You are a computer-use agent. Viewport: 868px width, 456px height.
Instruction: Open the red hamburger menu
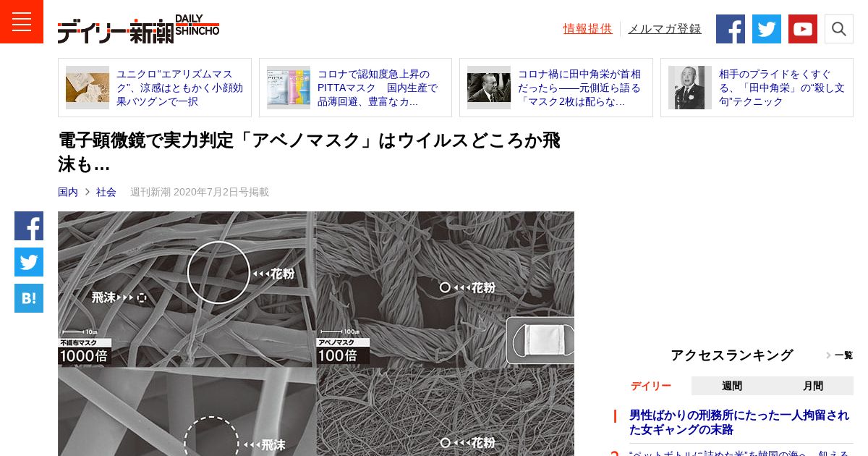click(x=22, y=22)
